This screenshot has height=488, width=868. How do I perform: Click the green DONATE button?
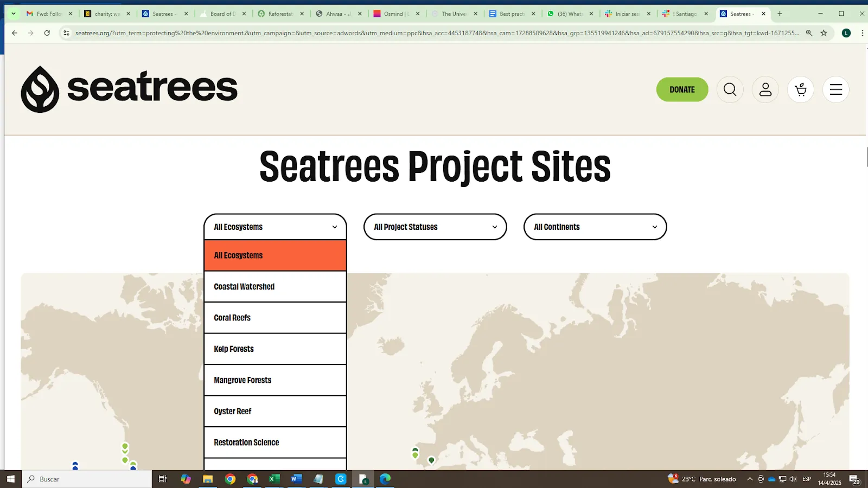pyautogui.click(x=682, y=89)
